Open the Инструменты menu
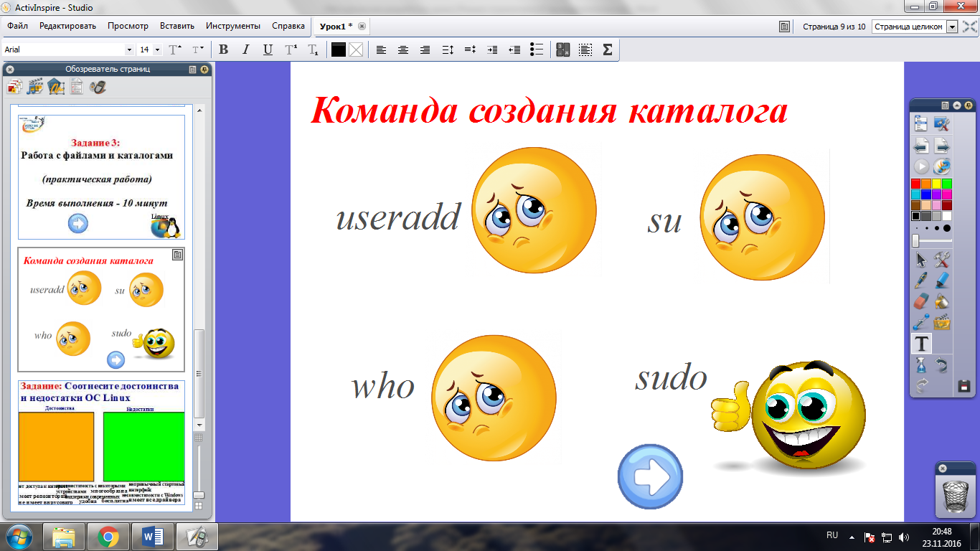 click(x=233, y=26)
